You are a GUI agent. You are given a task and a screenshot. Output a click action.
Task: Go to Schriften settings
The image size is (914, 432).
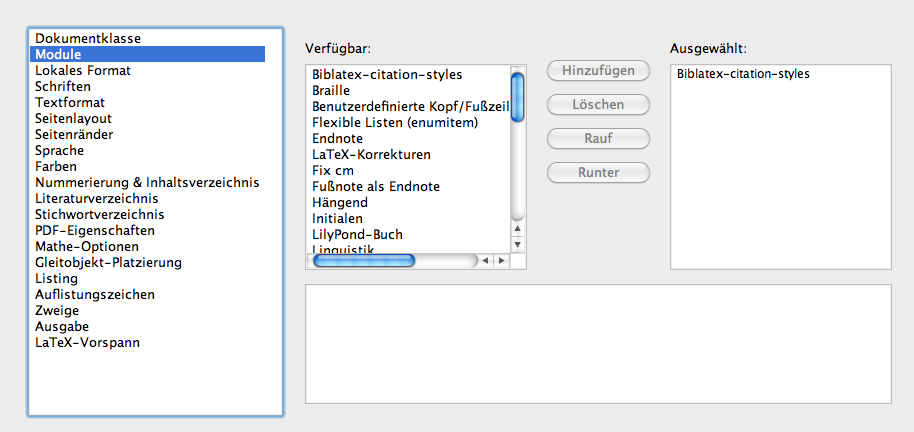[x=147, y=86]
